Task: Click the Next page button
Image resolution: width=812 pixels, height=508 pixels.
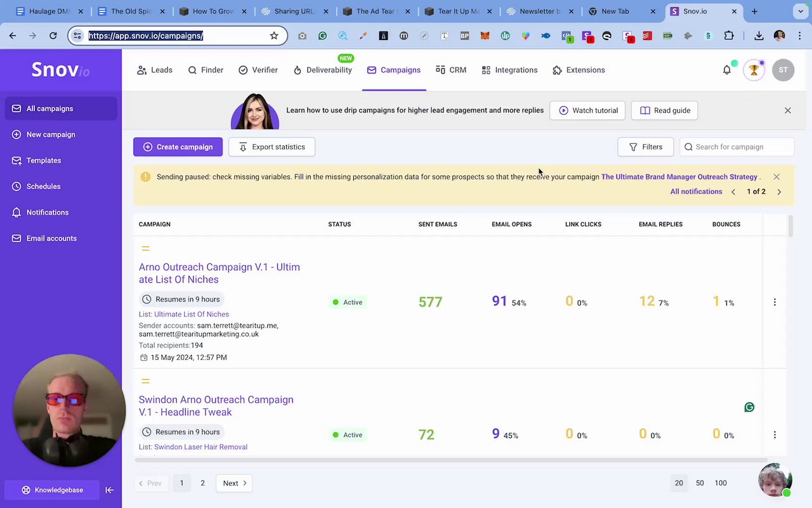Action: pyautogui.click(x=234, y=483)
